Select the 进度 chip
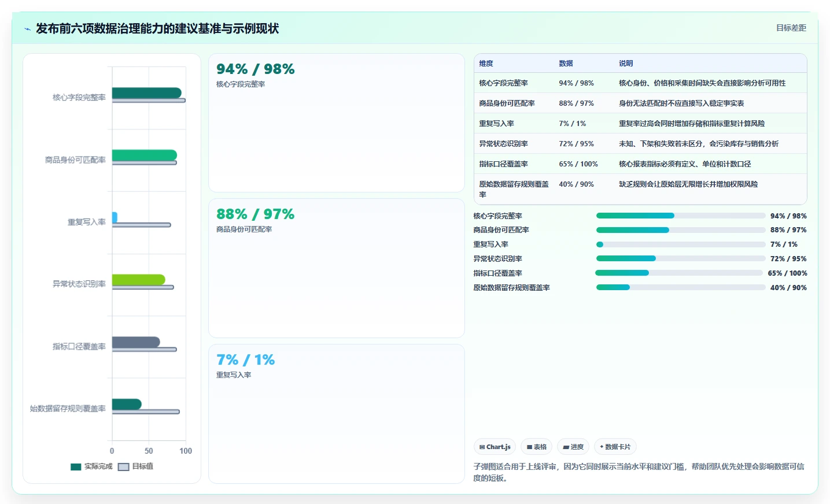The width and height of the screenshot is (830, 504). coord(573,447)
